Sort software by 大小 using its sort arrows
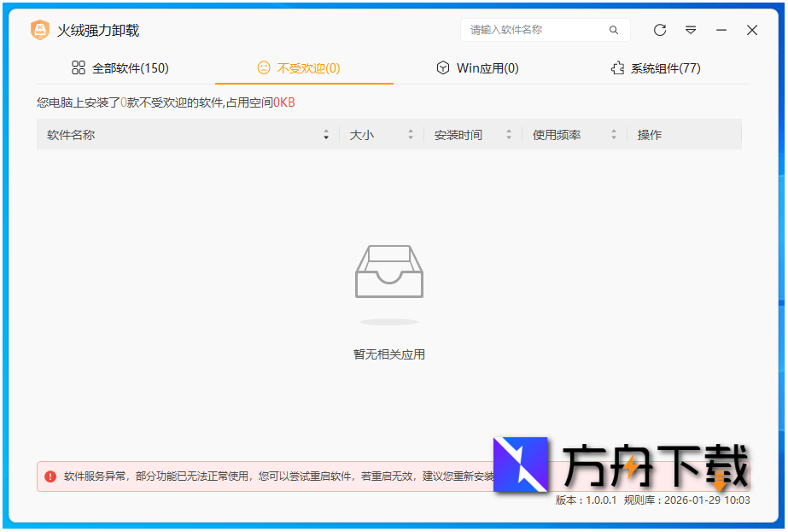 (411, 134)
